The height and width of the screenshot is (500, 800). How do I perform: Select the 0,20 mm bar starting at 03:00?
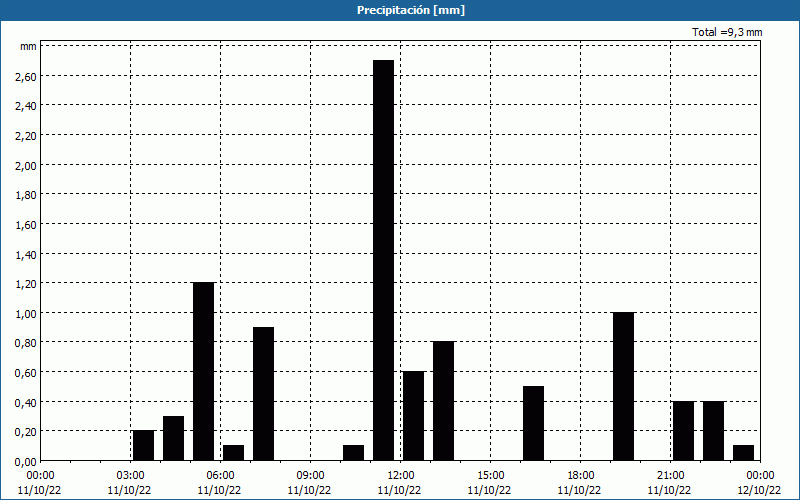tap(143, 445)
